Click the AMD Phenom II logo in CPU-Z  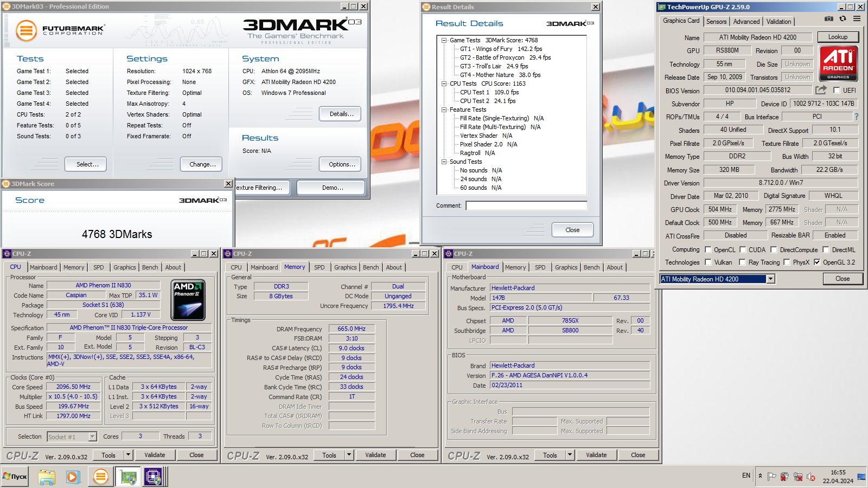188,300
